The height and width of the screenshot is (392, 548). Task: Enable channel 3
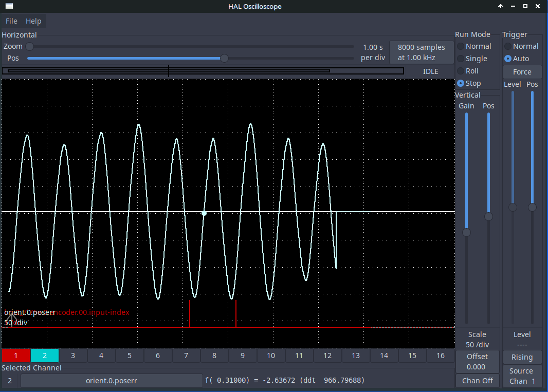(x=72, y=356)
